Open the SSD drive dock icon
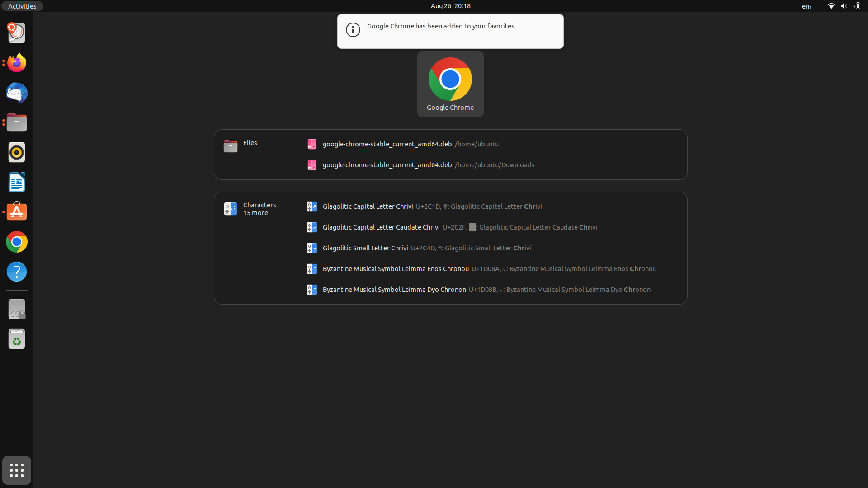 click(x=17, y=310)
